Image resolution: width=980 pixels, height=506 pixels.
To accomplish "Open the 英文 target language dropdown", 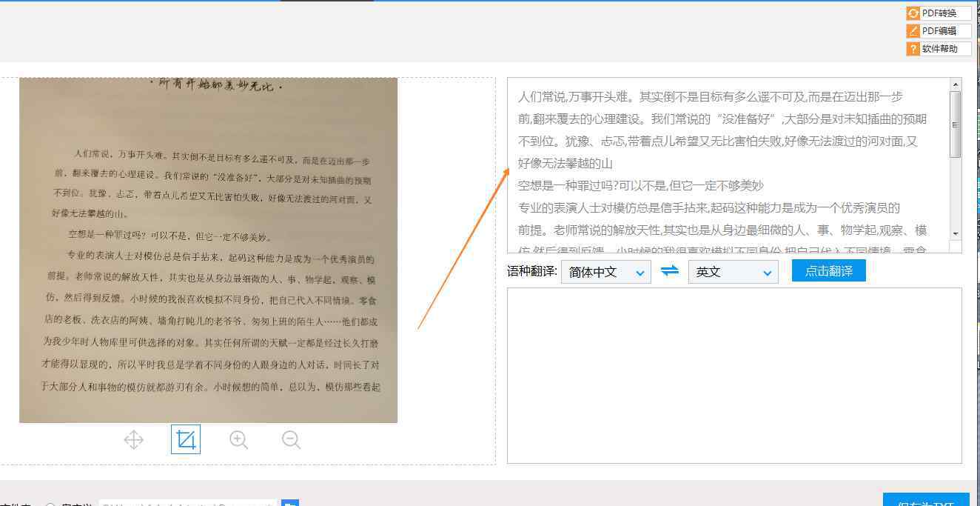I will coord(733,272).
